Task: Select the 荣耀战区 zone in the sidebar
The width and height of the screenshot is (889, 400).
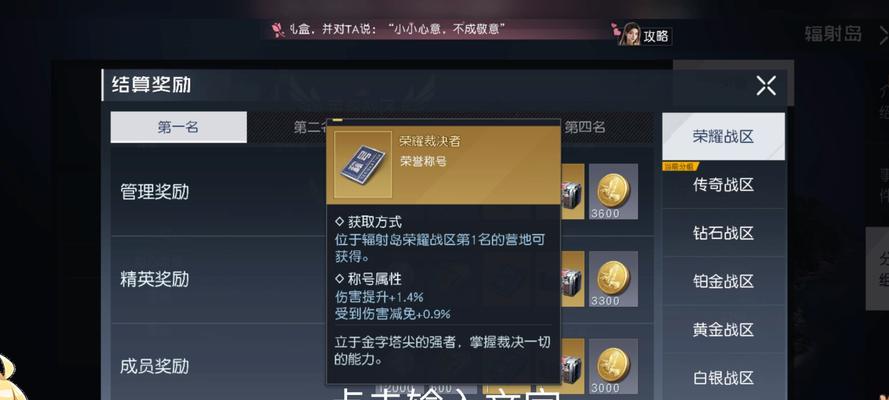Action: (723, 137)
